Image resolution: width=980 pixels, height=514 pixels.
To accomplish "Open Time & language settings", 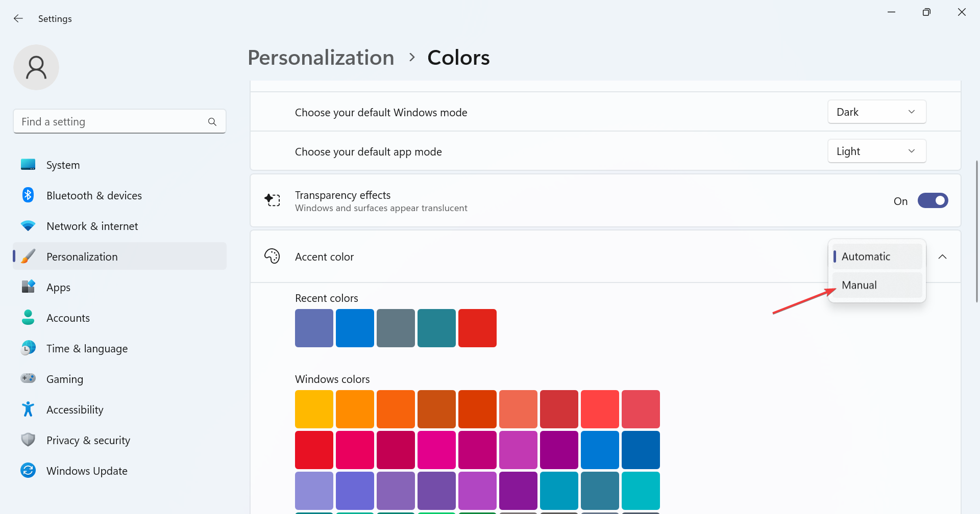I will click(119, 348).
